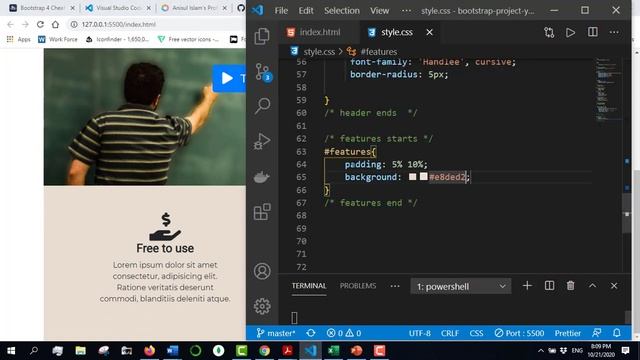Viewport: 640px width, 360px height.
Task: Click the Open Changes icon in editor toolbar
Action: [x=549, y=32]
